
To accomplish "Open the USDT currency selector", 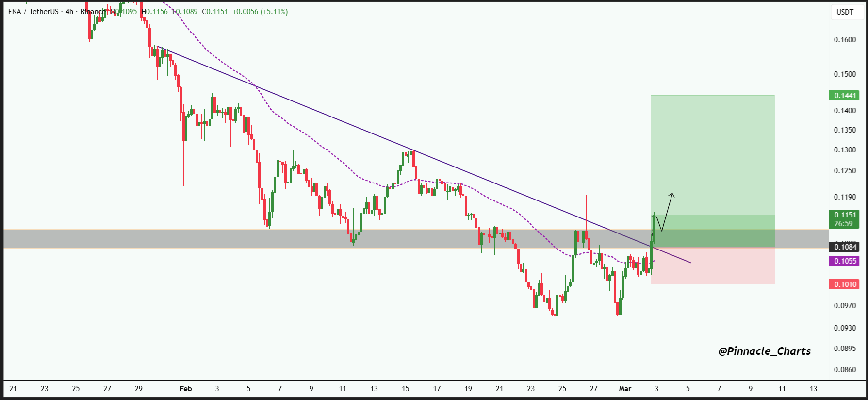I will click(845, 12).
